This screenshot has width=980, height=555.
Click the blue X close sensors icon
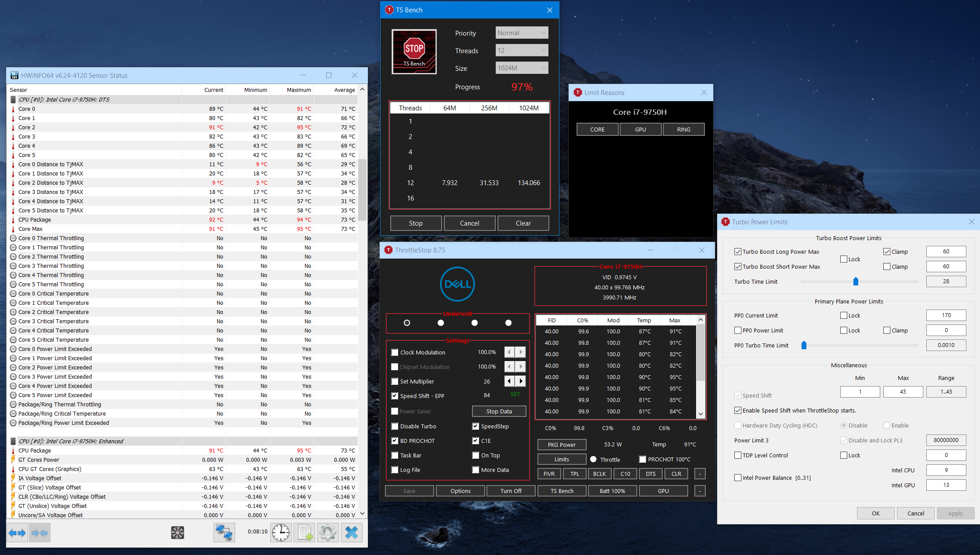352,533
